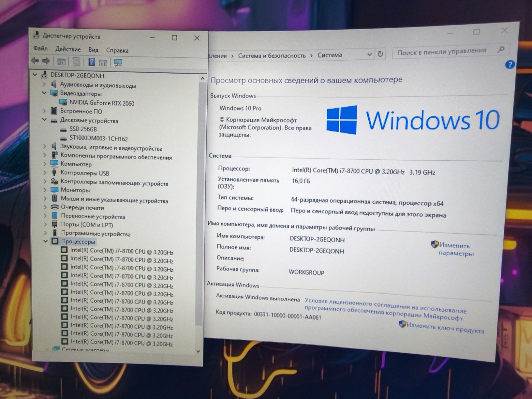Open address bar history dropdown arrow
The image size is (532, 399).
tap(369, 54)
